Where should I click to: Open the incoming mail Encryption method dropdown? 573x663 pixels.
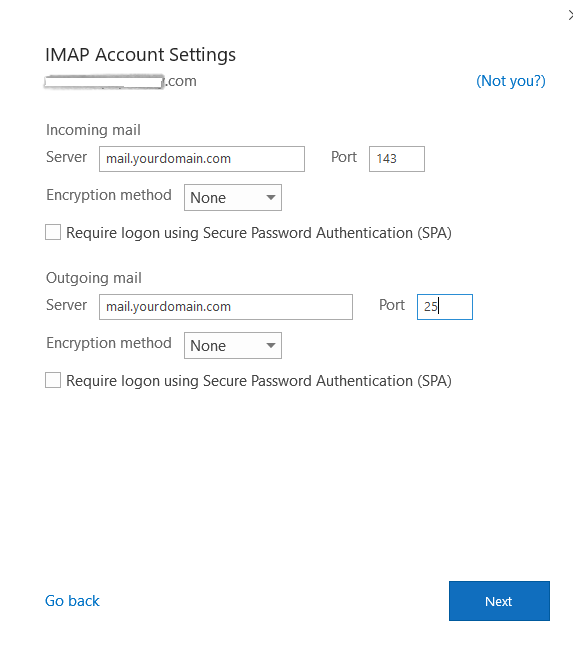tap(233, 197)
